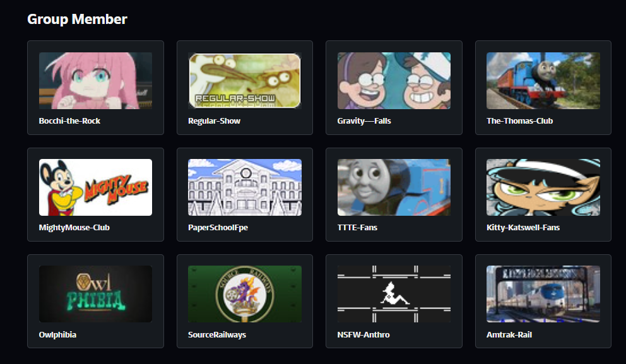Select the Gravity---Falls group picture
Image resolution: width=626 pixels, height=364 pixels.
(394, 81)
